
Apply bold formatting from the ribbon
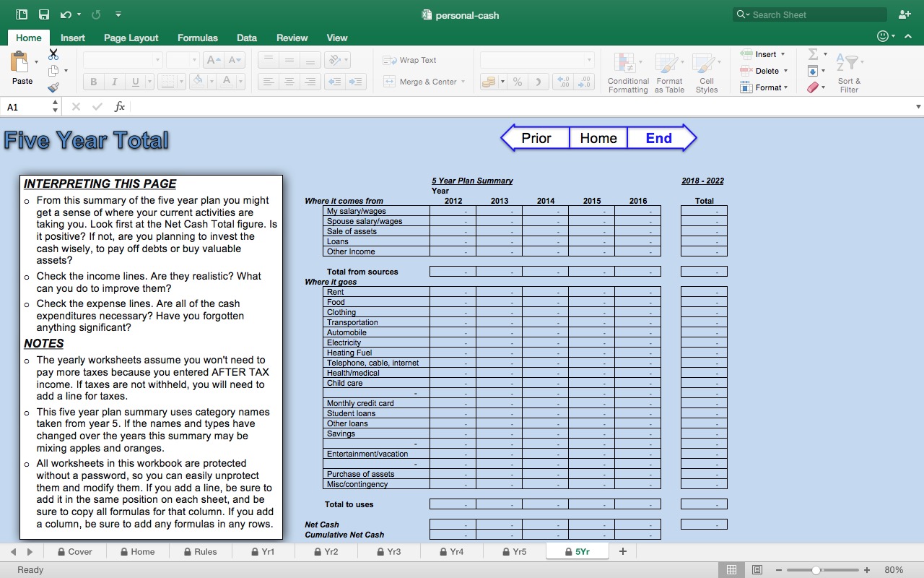(92, 81)
